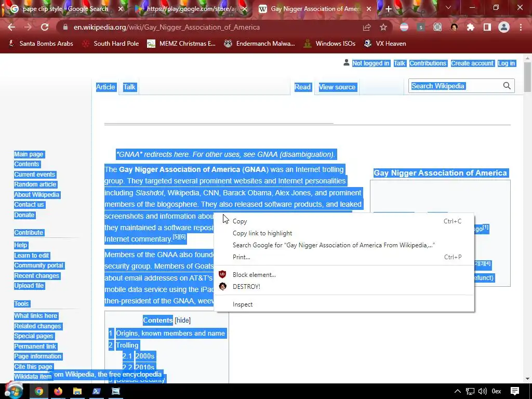This screenshot has width=532, height=399.
Task: Click the padlock site info icon
Action: 65,27
